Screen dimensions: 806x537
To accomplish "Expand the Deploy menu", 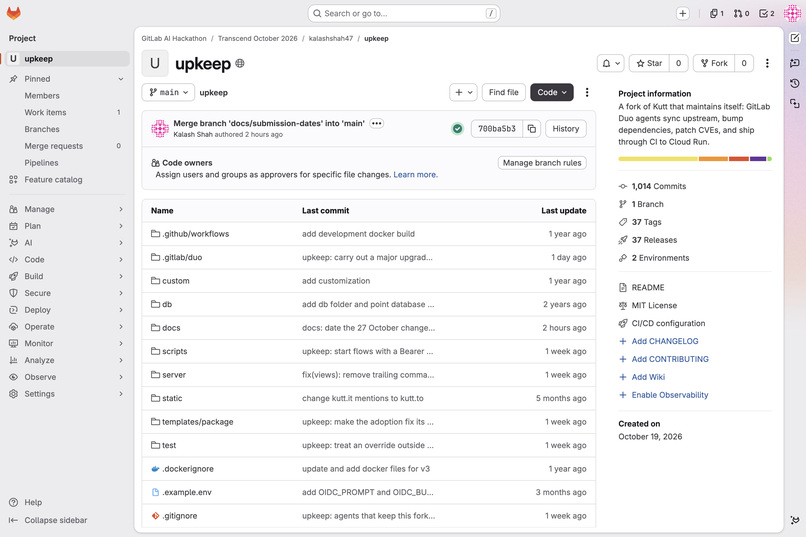I will tap(67, 310).
